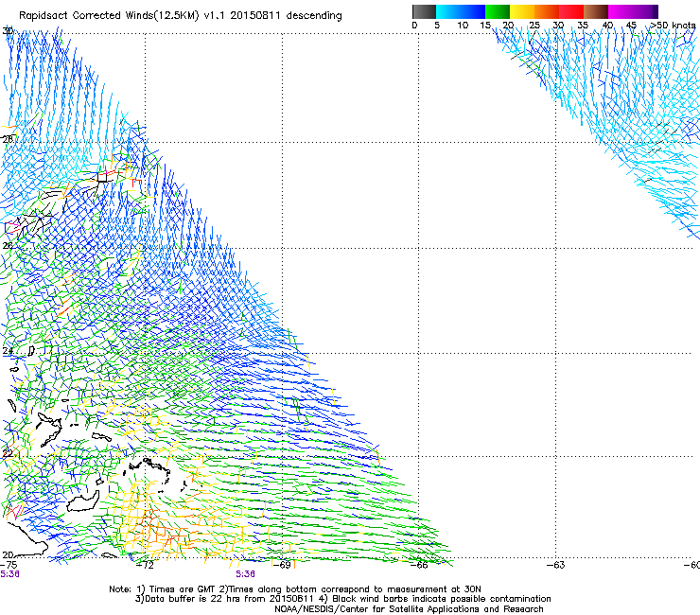Click the purple 5:38 time left of -69
This screenshot has width=700, height=615.
coord(246,574)
